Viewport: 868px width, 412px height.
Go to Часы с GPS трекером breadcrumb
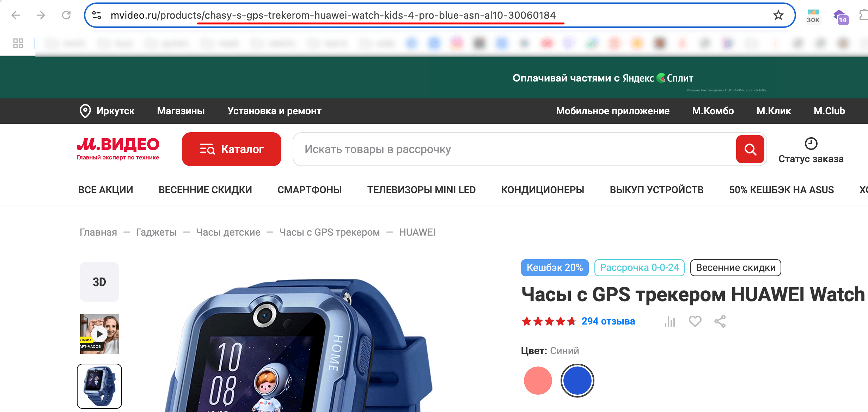coord(330,232)
